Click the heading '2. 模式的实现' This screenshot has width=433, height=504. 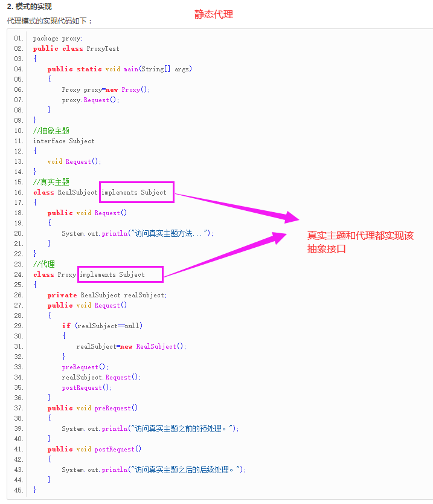(29, 7)
